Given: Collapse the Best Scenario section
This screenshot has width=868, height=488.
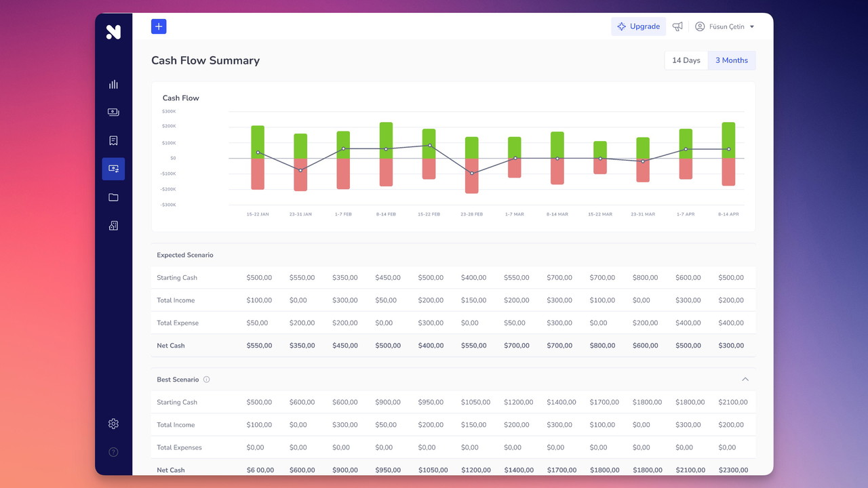Looking at the screenshot, I should pyautogui.click(x=745, y=380).
